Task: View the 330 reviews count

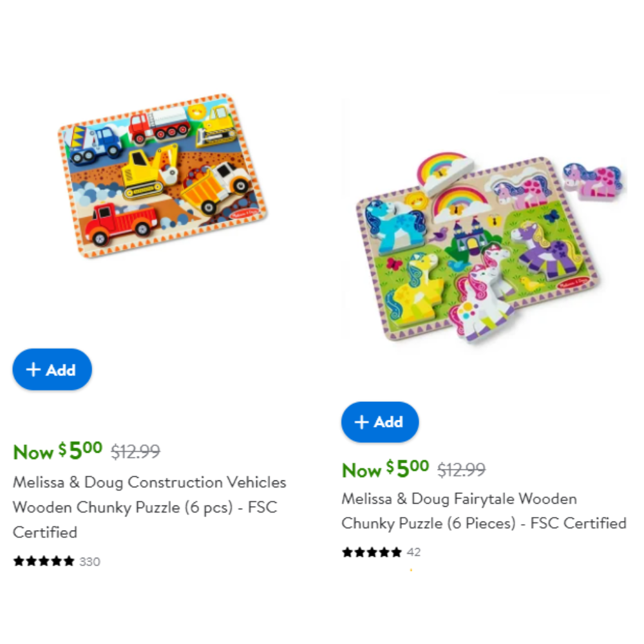Action: pos(90,562)
